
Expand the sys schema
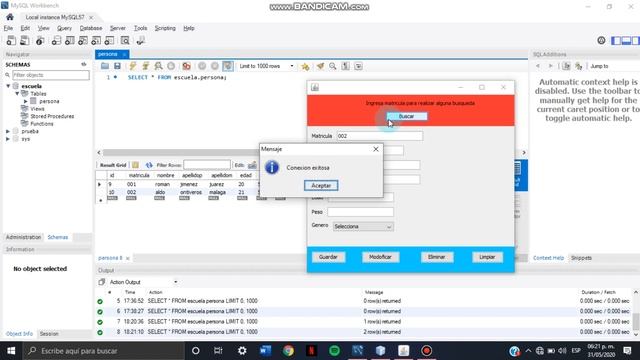pyautogui.click(x=8, y=139)
